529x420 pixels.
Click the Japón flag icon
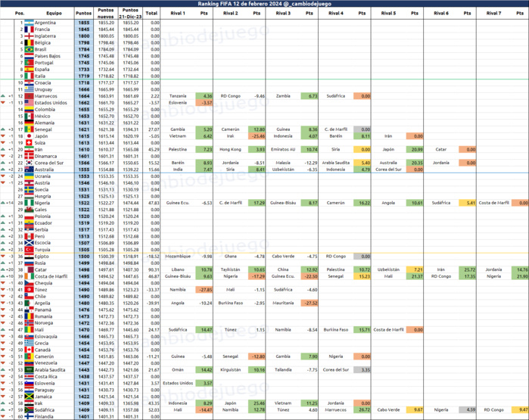click(x=29, y=136)
